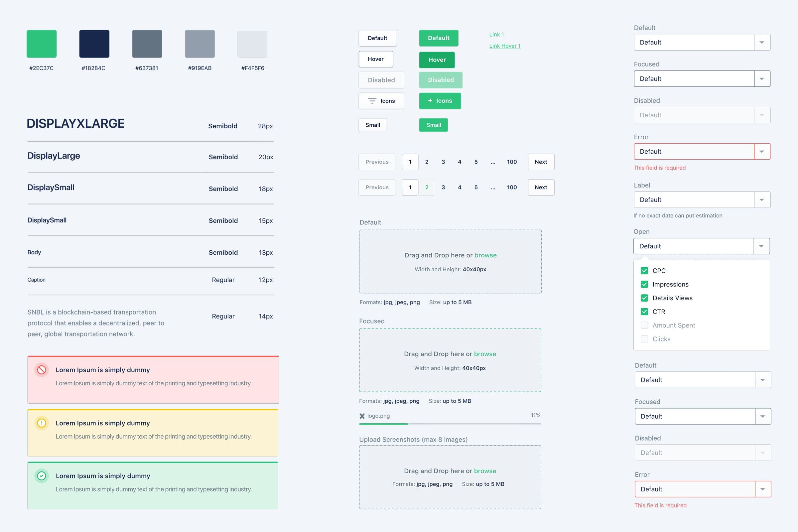Check the Clicks checkbox
This screenshot has height=532, width=798.
[x=644, y=339]
